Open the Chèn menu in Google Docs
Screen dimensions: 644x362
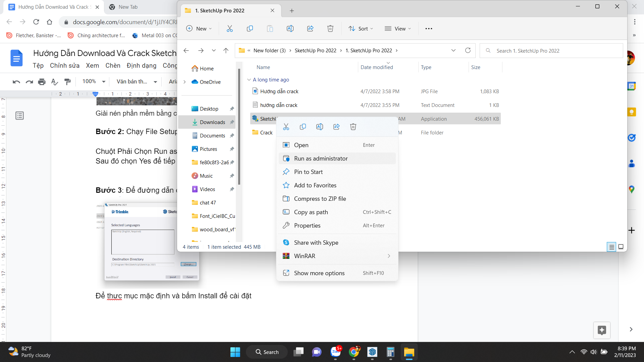[x=113, y=66]
